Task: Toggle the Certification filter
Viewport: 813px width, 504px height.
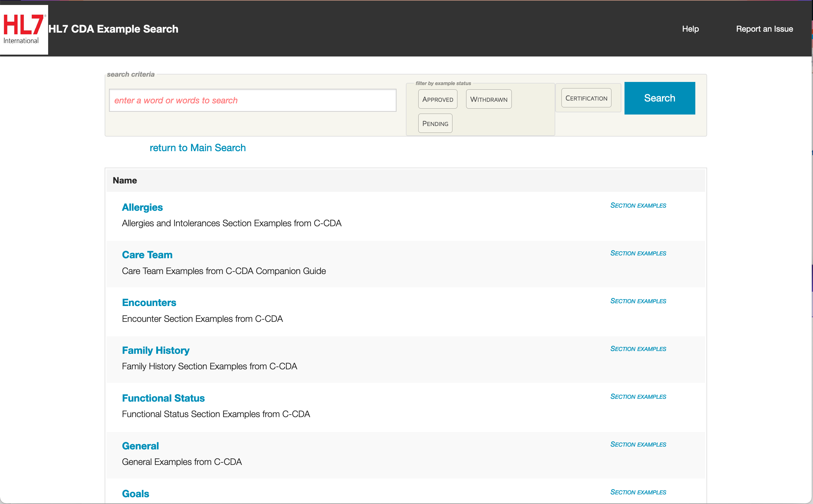Action: [586, 98]
